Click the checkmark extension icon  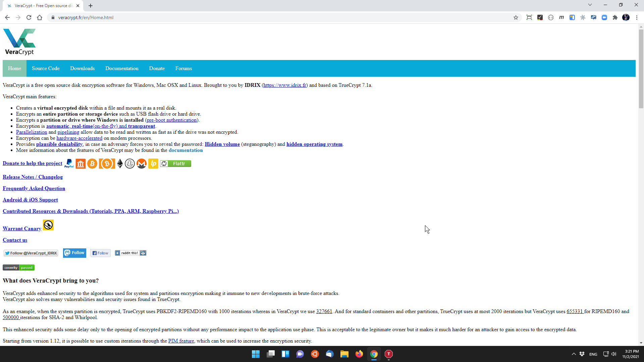[x=540, y=17]
